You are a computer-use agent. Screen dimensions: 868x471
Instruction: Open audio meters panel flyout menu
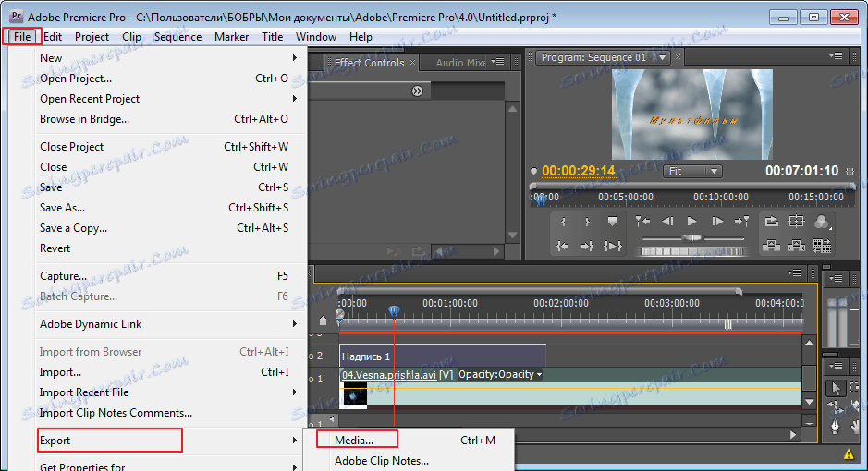(836, 278)
